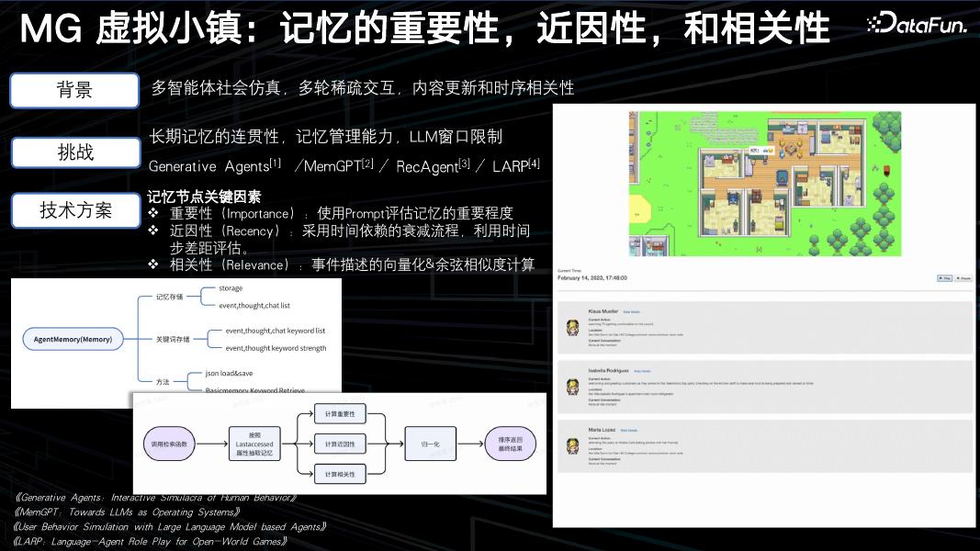Click the 计算相关性 flowchart node
The height and width of the screenshot is (551, 980).
pos(340,474)
